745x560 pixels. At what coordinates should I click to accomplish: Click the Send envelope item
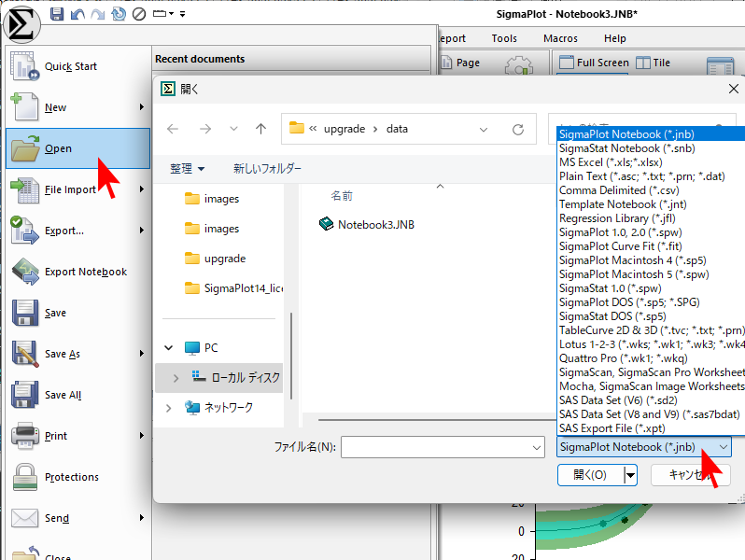pos(56,518)
